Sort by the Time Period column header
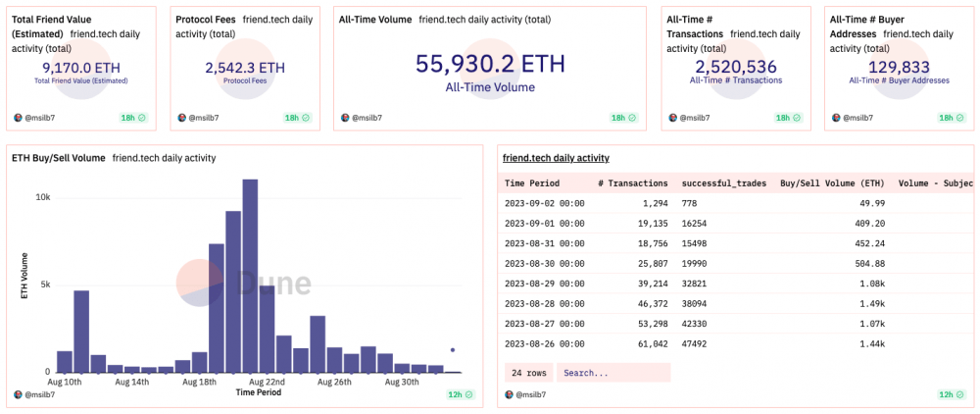The height and width of the screenshot is (414, 980). point(532,183)
